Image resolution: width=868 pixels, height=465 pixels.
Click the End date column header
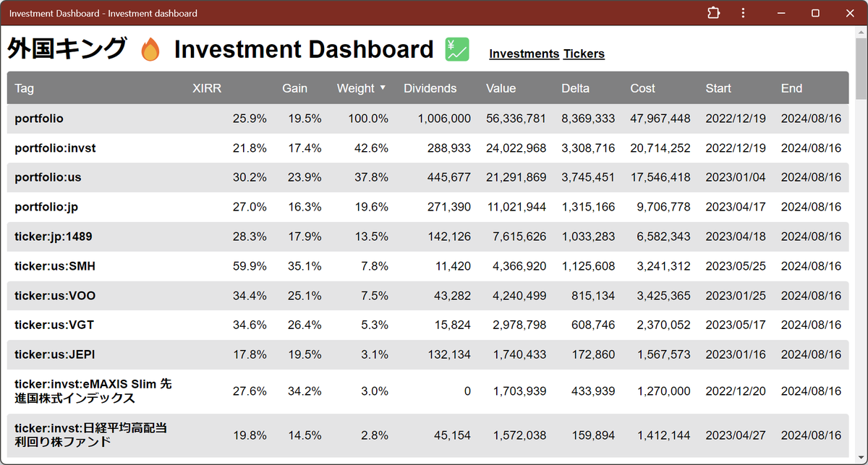point(791,88)
